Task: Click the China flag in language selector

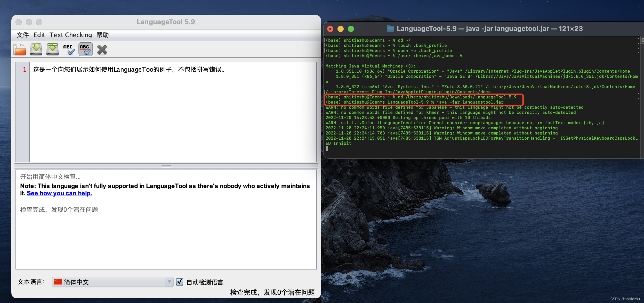Action: pos(58,282)
